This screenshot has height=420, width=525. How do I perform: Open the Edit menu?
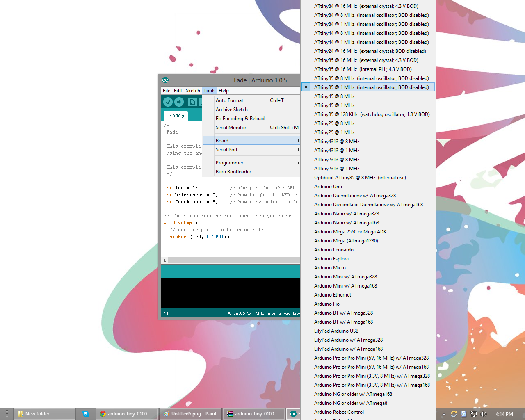[178, 91]
